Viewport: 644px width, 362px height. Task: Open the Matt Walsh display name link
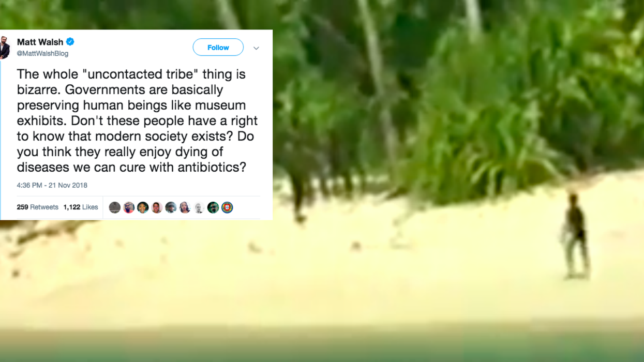pyautogui.click(x=40, y=42)
